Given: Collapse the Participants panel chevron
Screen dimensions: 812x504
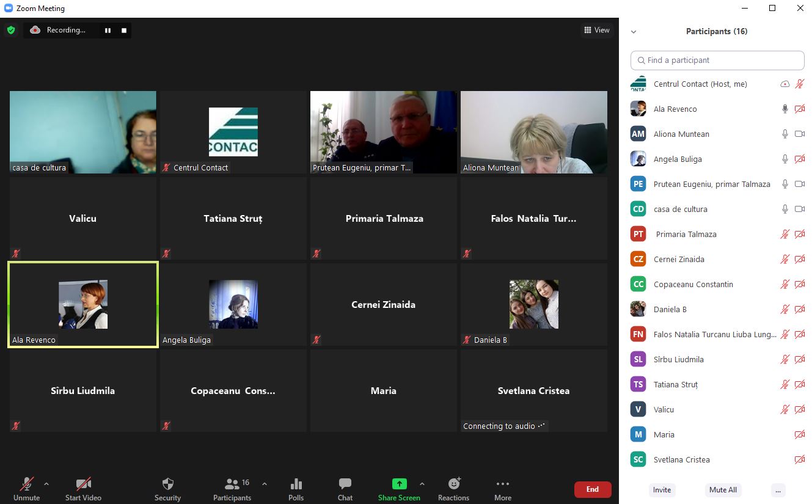Looking at the screenshot, I should [x=634, y=32].
